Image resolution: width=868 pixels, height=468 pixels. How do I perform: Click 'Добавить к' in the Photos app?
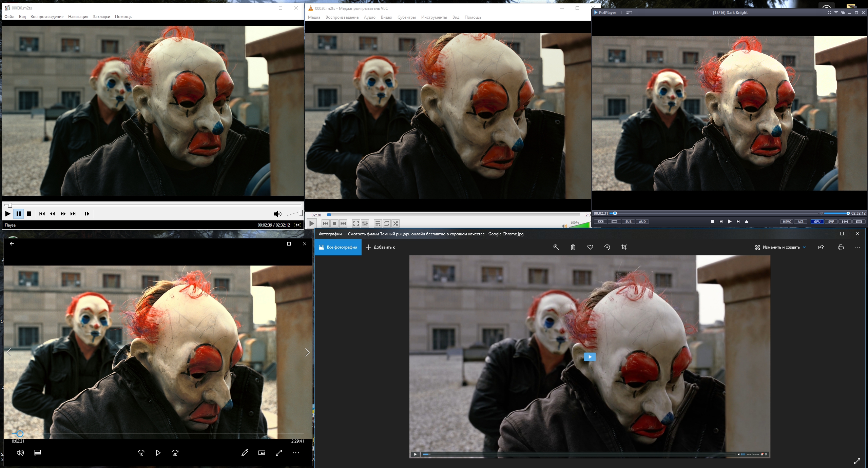(380, 247)
